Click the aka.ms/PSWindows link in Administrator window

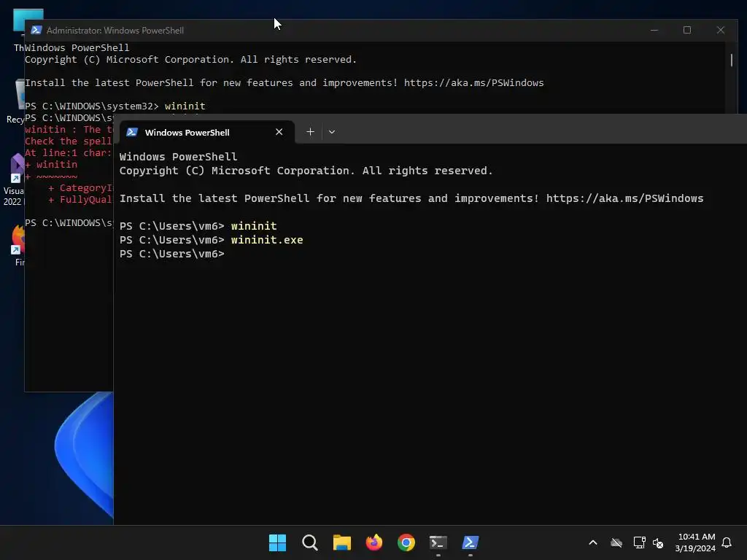473,83
